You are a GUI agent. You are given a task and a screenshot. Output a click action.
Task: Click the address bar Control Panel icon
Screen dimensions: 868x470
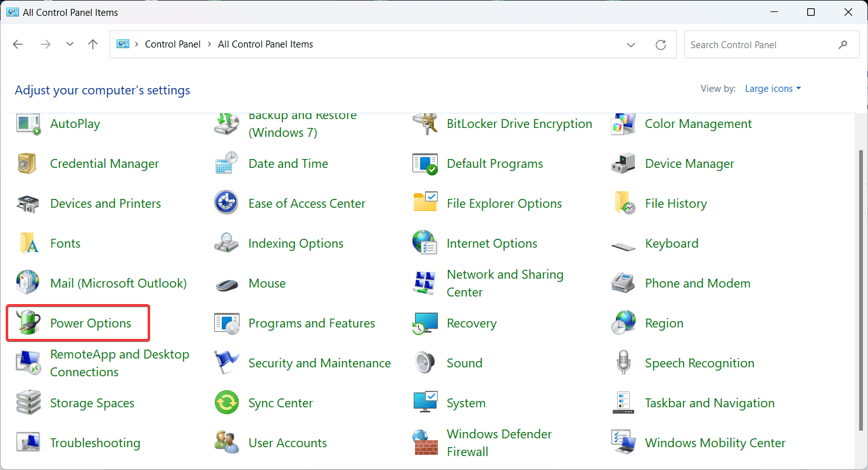(123, 44)
